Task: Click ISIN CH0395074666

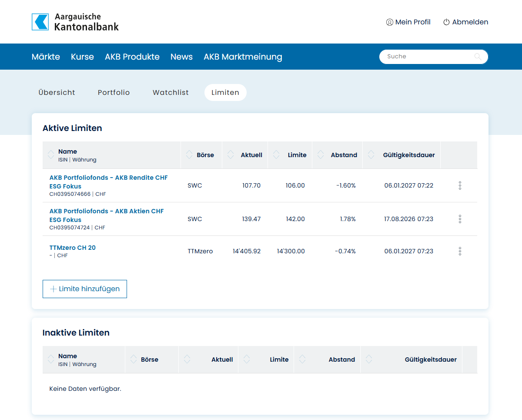Action: (x=70, y=194)
